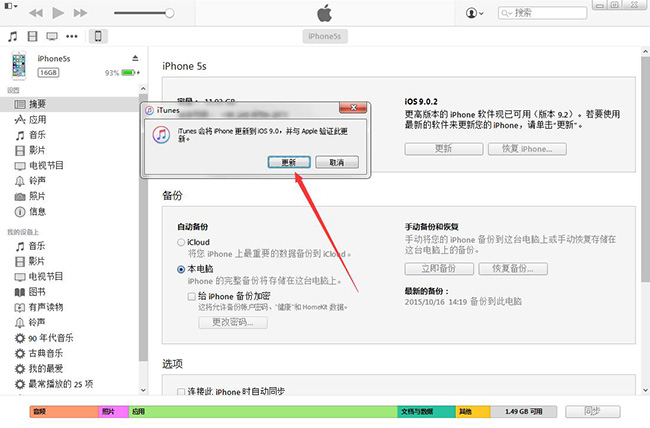This screenshot has height=428, width=650.
Task: Click main pane scroll up arrow
Action: pos(645,52)
